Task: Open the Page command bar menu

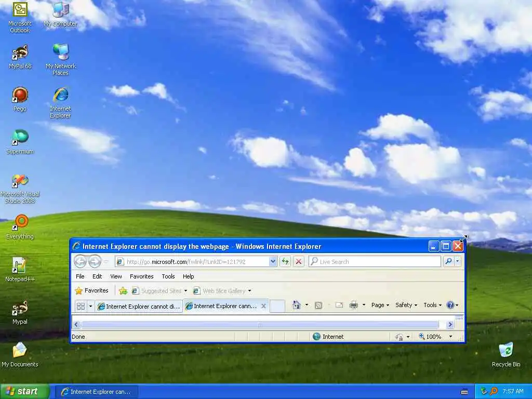Action: click(x=380, y=305)
